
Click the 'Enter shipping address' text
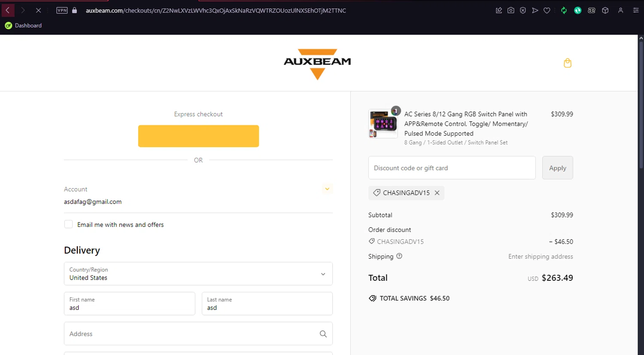(541, 256)
